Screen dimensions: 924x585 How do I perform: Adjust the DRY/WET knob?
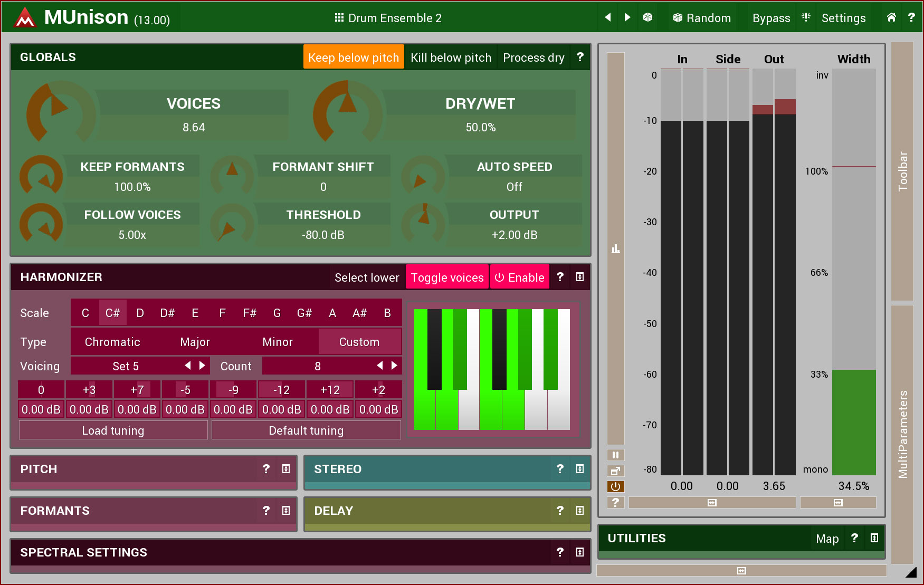[x=347, y=112]
